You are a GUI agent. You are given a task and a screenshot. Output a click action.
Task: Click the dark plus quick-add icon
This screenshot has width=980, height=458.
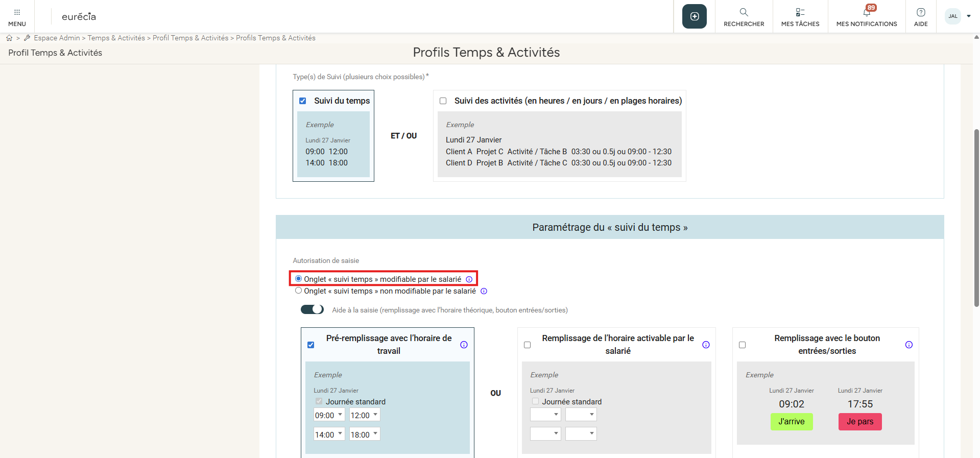pos(694,16)
